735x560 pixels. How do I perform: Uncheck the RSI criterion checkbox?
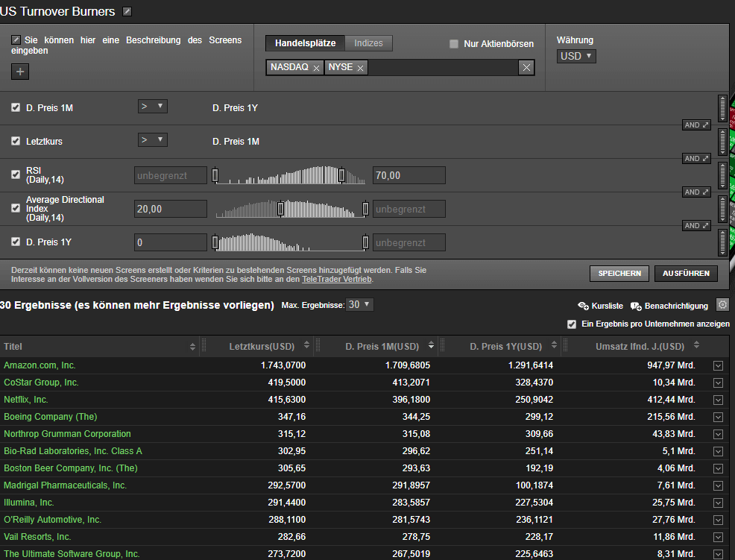pyautogui.click(x=16, y=174)
